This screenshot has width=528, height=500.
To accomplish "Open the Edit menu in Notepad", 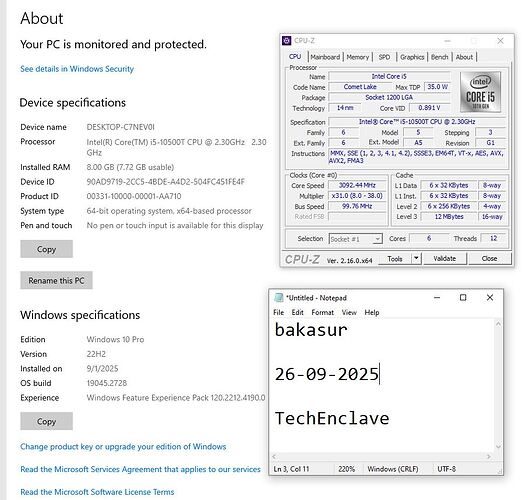I will pyautogui.click(x=297, y=312).
